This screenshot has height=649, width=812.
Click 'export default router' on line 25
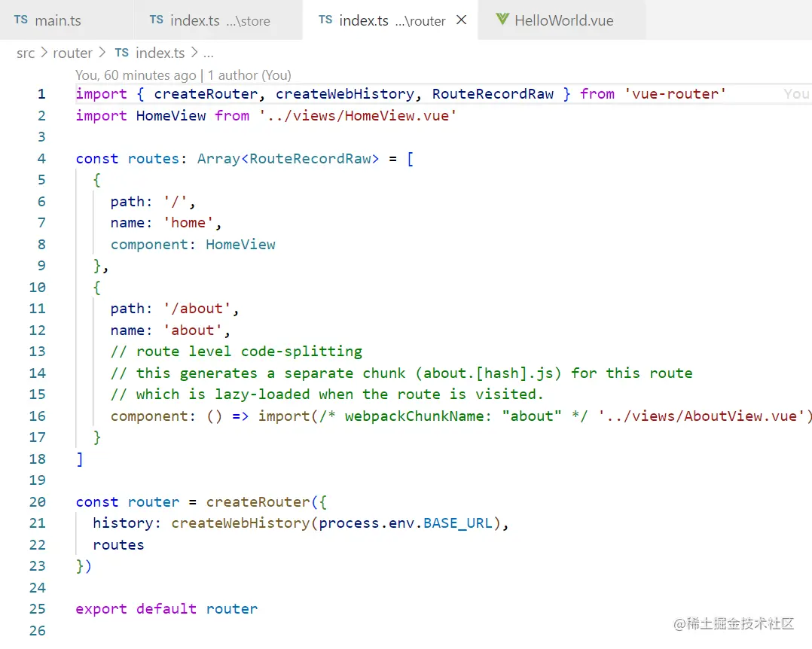point(166,608)
